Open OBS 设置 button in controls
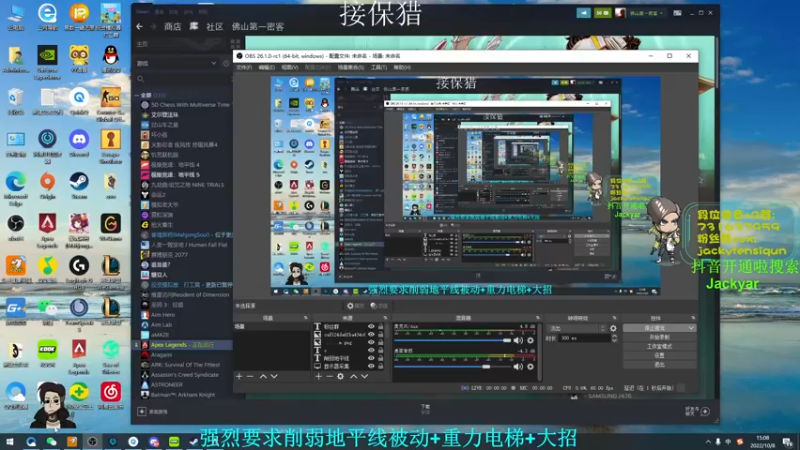The width and height of the screenshot is (800, 450). point(659,356)
